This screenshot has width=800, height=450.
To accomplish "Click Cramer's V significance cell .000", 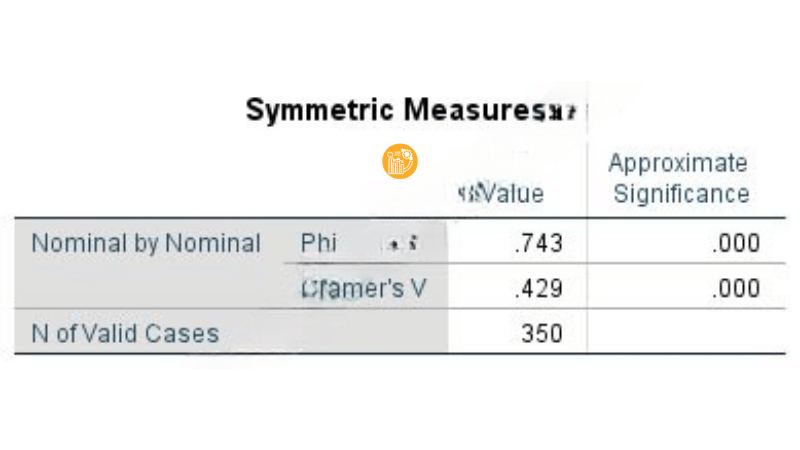I will pyautogui.click(x=735, y=289).
